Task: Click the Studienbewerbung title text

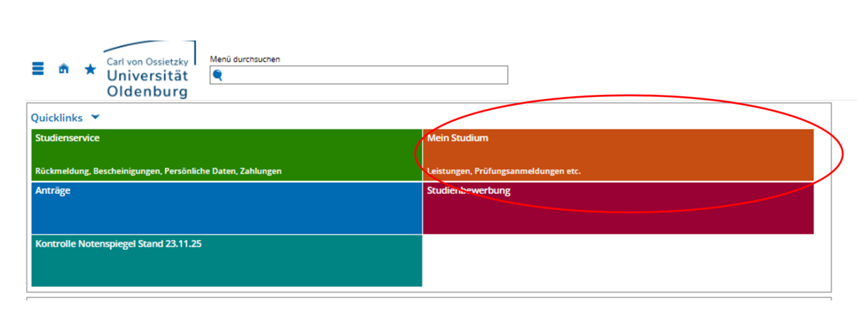Action: 469,190
